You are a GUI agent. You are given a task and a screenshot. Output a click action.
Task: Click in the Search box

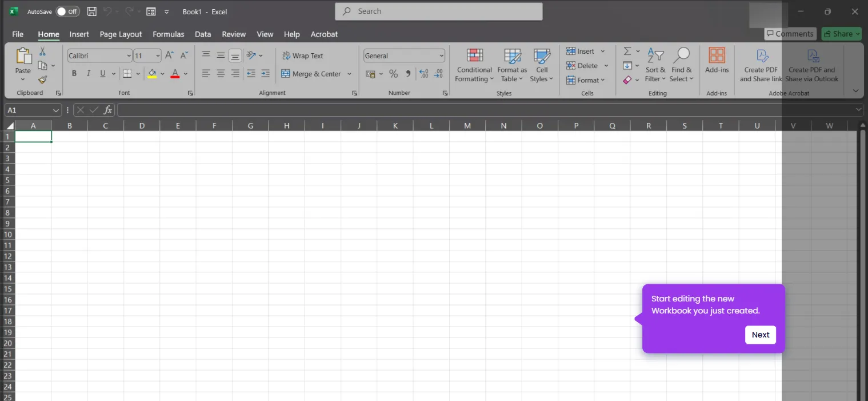(439, 11)
